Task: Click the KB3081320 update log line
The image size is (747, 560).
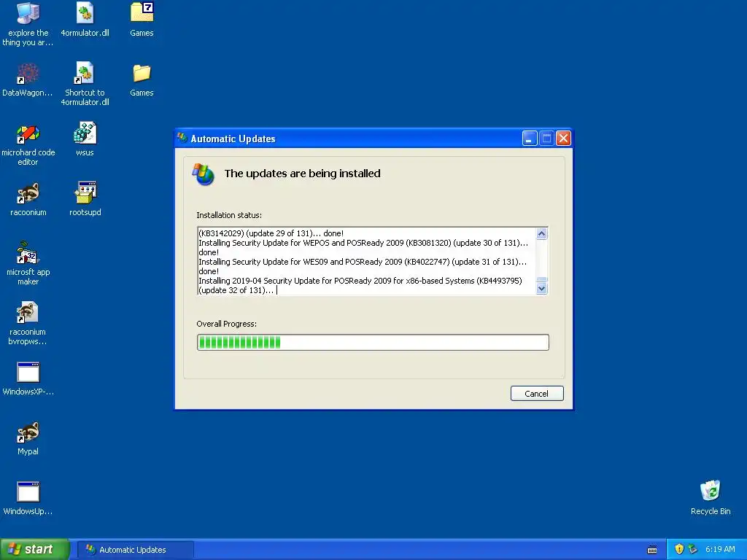Action: pyautogui.click(x=363, y=247)
